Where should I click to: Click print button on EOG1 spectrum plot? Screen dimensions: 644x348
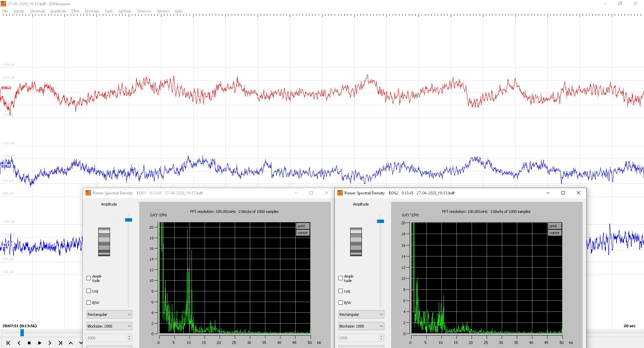(x=303, y=226)
